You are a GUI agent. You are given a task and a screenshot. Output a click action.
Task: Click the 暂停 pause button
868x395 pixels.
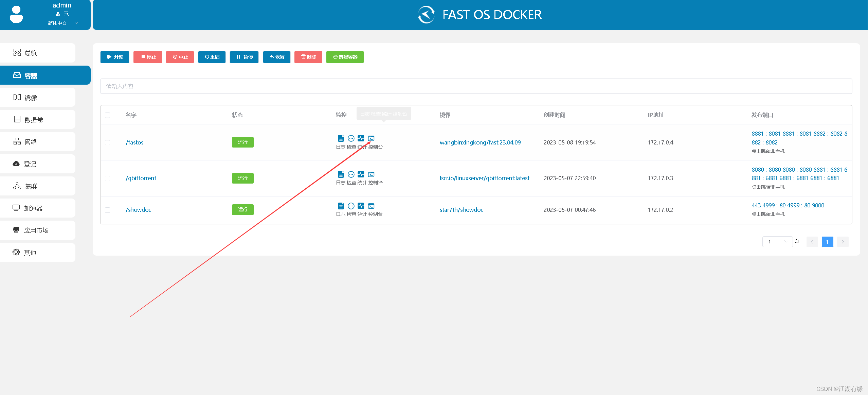244,57
